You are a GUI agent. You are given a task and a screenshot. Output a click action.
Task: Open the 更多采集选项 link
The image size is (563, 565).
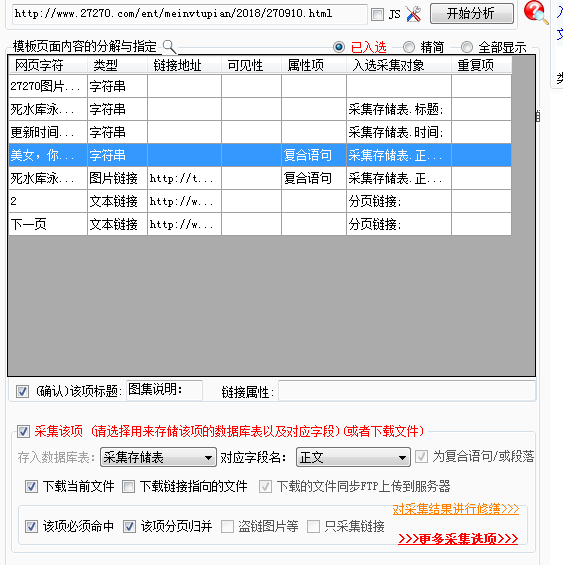[458, 539]
